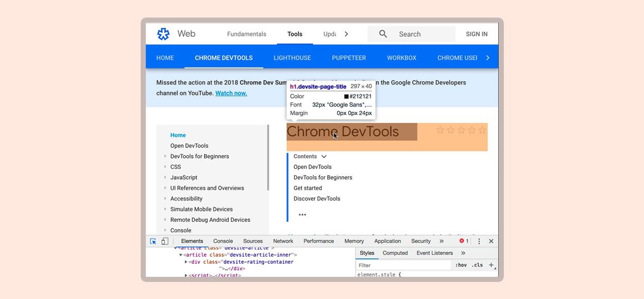Open the sidebar Open DevTools link

point(190,146)
